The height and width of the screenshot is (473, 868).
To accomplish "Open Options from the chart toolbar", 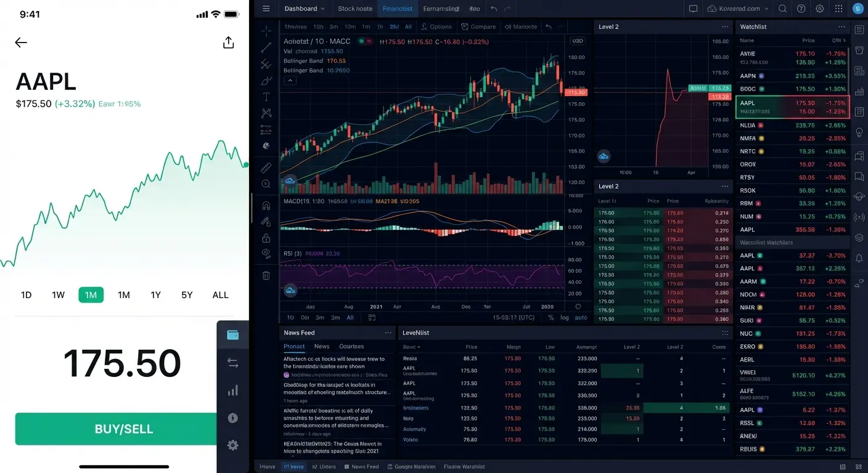I will [x=436, y=26].
